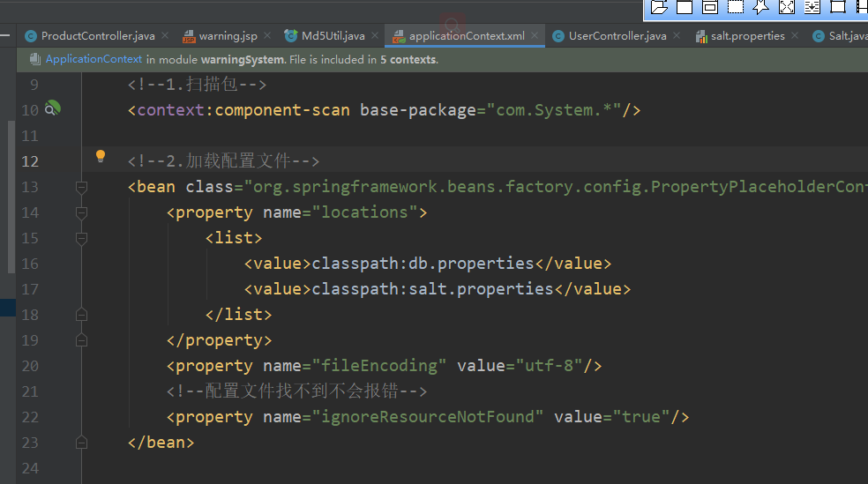The image size is (868, 484).
Task: Close the salt.properties tab
Action: 795,35
